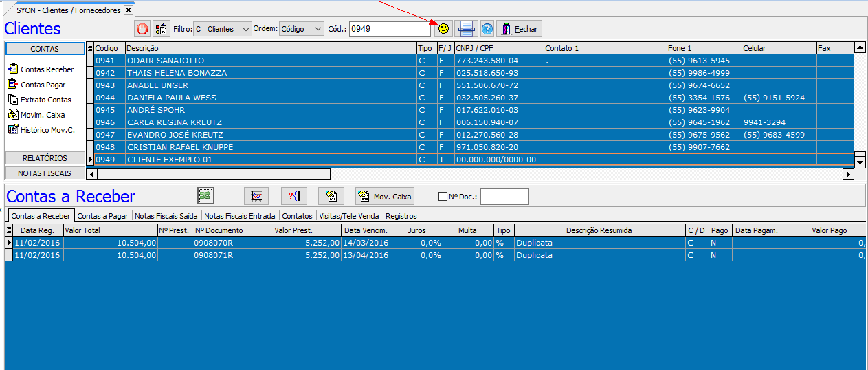868x370 pixels.
Task: Open Contas Receber in the left sidebar
Action: (47, 69)
